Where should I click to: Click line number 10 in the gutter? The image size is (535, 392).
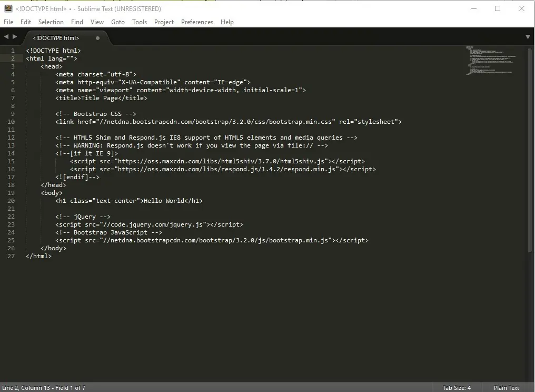[11, 122]
